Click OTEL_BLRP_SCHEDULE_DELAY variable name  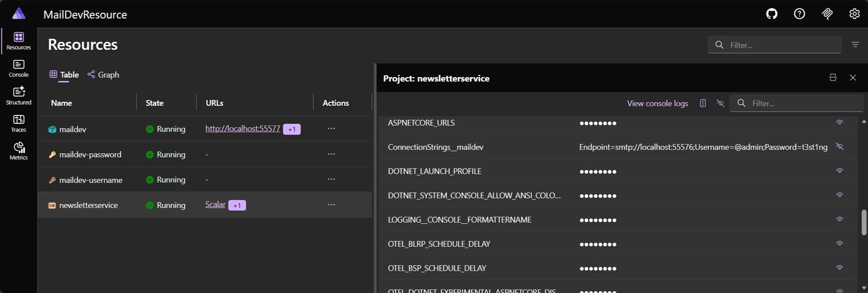[439, 244]
